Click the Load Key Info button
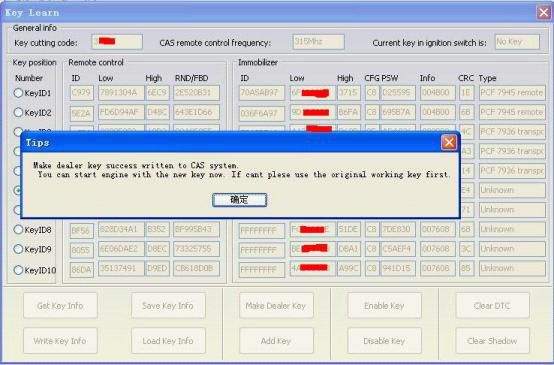Screen dimensions: 554x365 [168, 341]
